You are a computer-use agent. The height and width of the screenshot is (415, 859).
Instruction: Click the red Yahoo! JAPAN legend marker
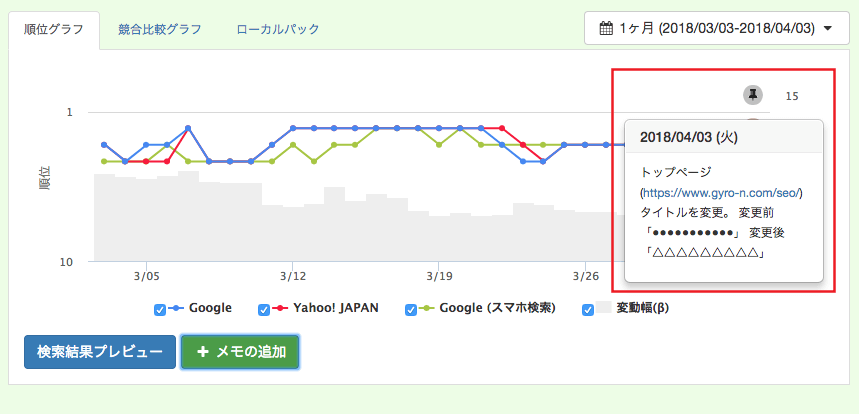pyautogui.click(x=281, y=308)
